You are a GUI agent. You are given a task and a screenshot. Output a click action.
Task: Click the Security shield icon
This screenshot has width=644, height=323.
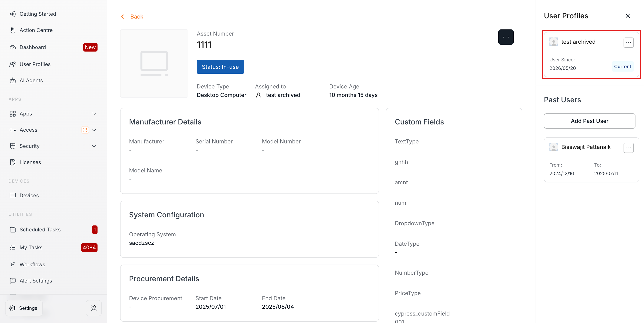[x=13, y=146]
